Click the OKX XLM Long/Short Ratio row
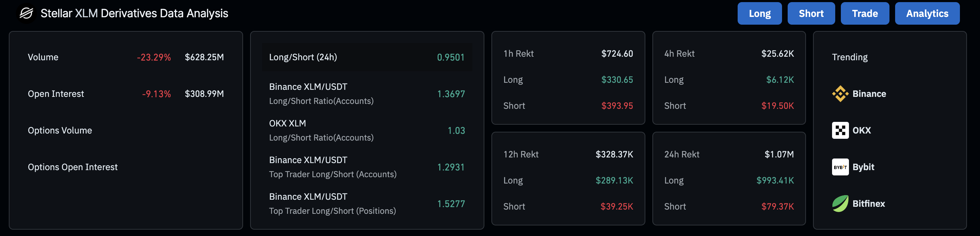 pos(367,130)
